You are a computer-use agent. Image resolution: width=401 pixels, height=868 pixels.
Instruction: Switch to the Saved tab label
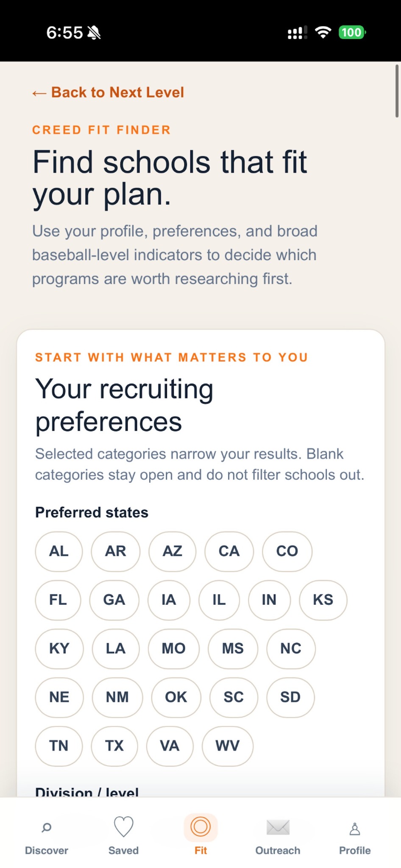pos(123,851)
